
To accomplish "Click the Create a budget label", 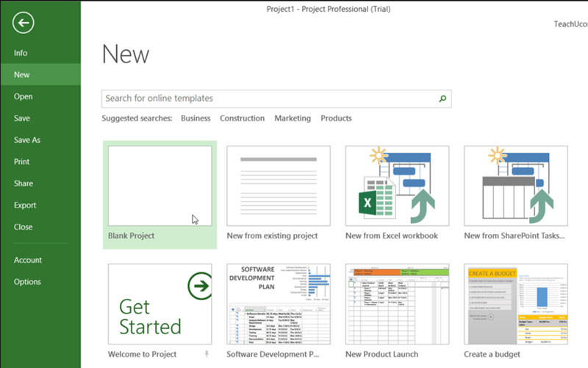I will pyautogui.click(x=492, y=354).
